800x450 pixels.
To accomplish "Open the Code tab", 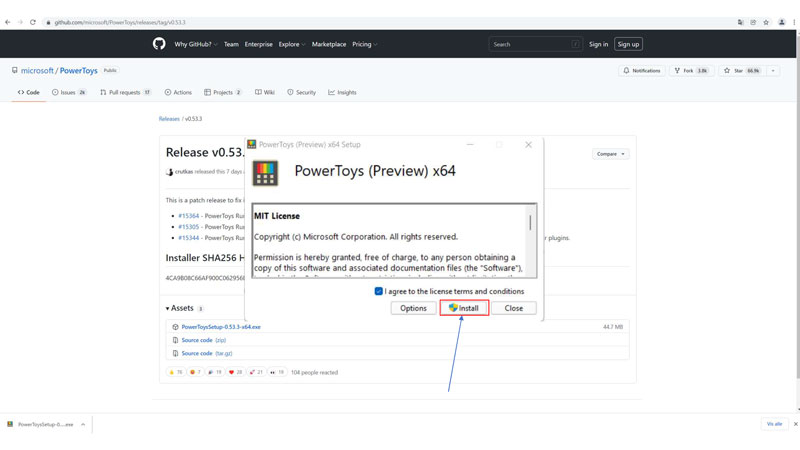I will 29,92.
